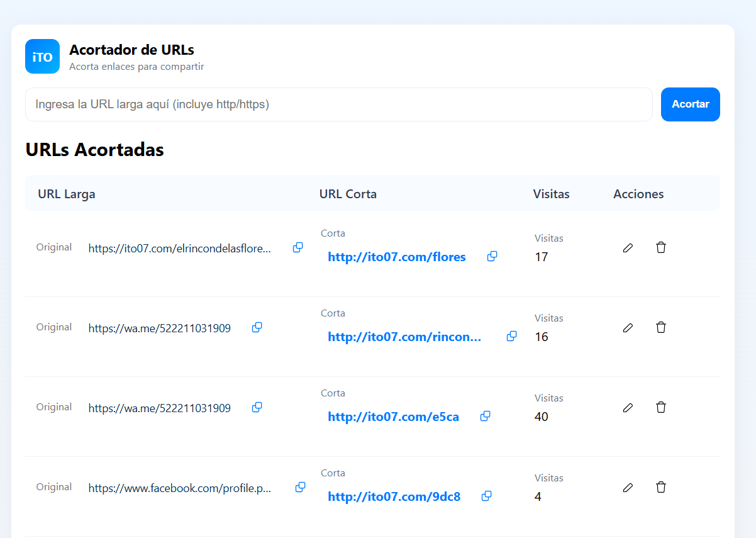
Task: Delete the ito07.com/flores entry
Action: pos(660,247)
